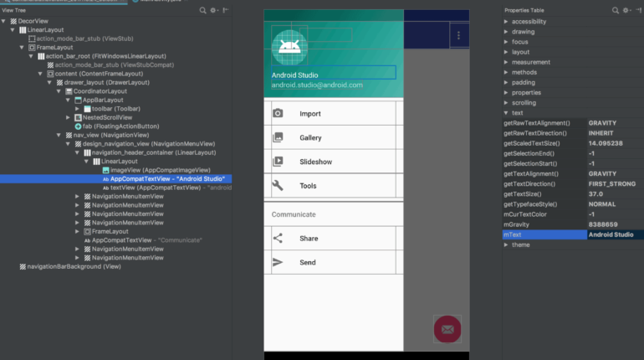
Task: Click the wrench icon beside Tools
Action: coord(278,185)
